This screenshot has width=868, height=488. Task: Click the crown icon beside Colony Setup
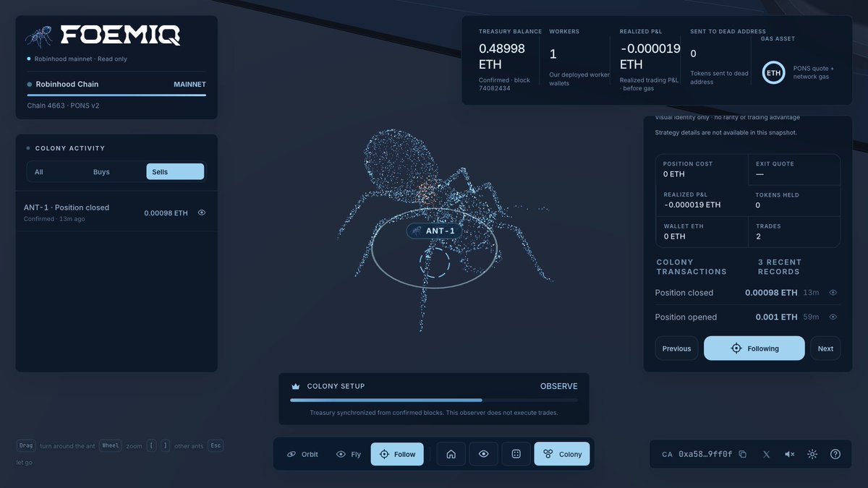[295, 386]
